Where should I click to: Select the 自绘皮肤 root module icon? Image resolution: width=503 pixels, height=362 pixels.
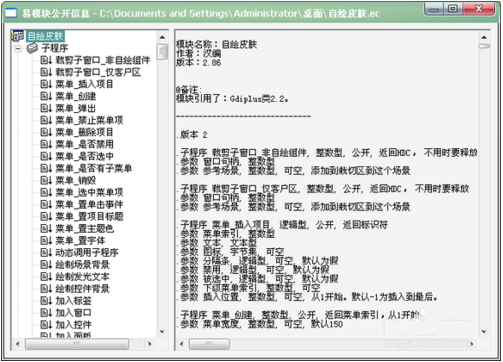click(17, 36)
